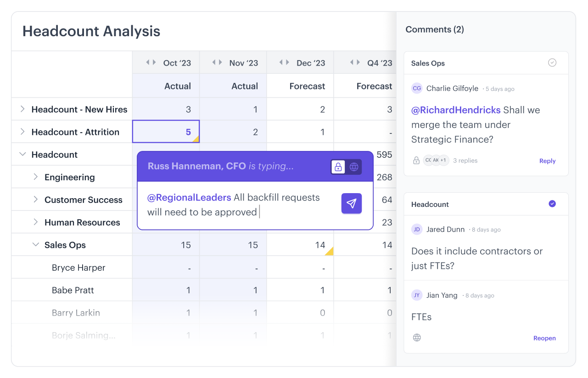
Task: Click Jian Yang's JY avatar
Action: (417, 295)
